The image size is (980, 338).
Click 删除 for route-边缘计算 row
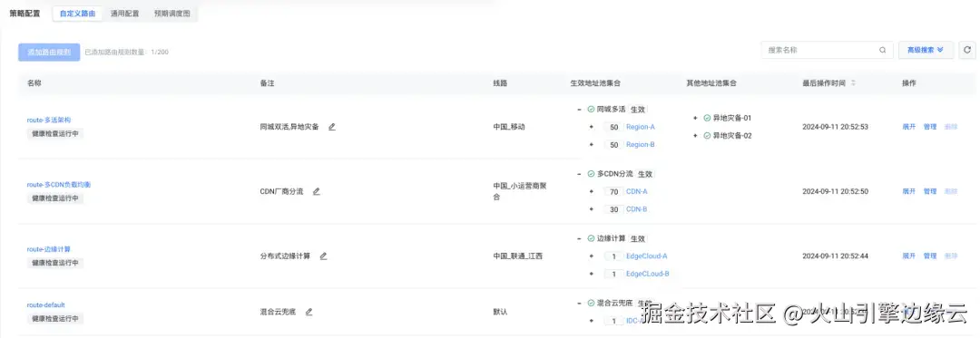pyautogui.click(x=951, y=256)
